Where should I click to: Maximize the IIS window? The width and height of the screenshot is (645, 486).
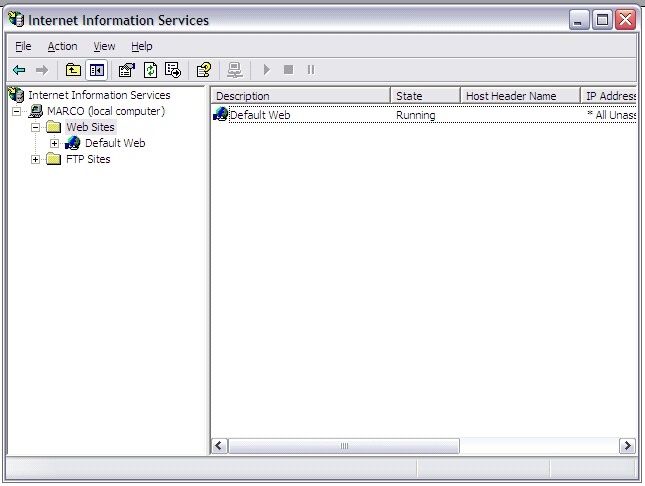click(x=602, y=20)
